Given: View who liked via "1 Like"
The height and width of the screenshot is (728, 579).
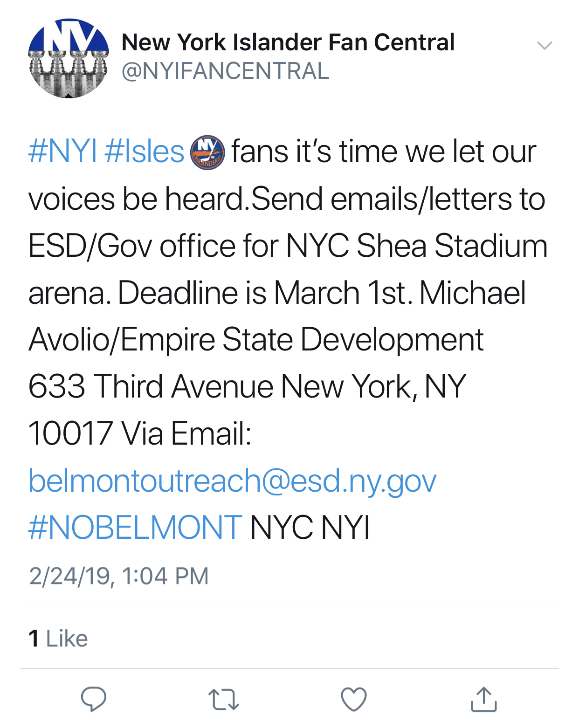Looking at the screenshot, I should (x=58, y=639).
